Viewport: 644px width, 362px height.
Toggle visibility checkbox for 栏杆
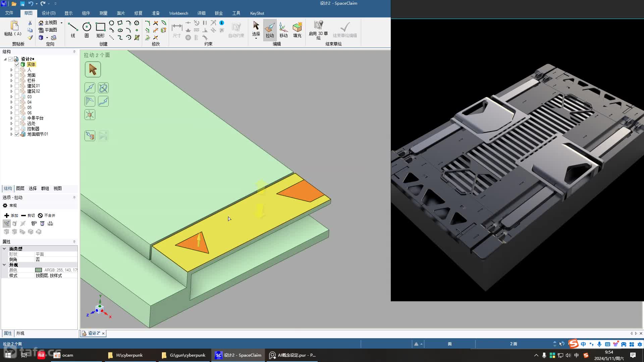pyautogui.click(x=17, y=80)
